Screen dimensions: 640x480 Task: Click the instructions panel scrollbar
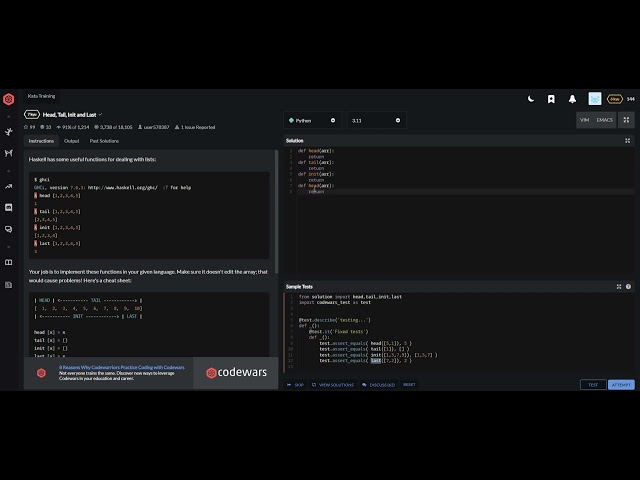pos(276,212)
